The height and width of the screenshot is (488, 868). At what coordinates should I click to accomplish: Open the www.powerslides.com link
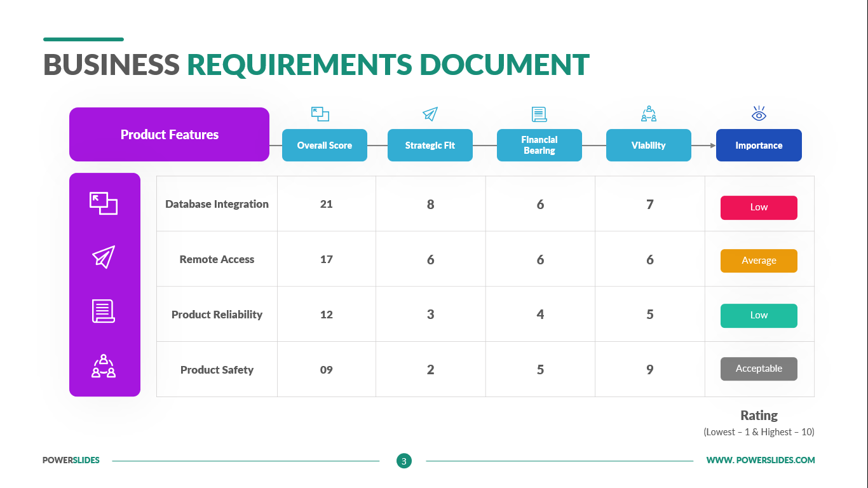click(761, 460)
